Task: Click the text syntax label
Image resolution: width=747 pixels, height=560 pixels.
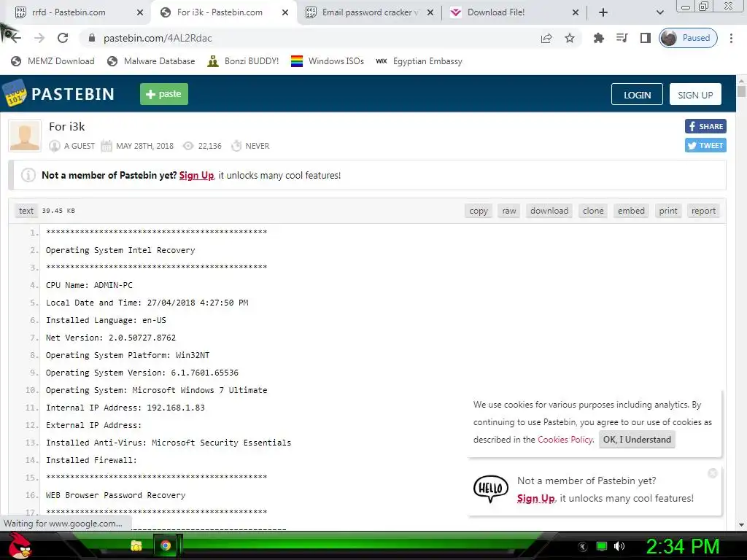Action: [26, 211]
